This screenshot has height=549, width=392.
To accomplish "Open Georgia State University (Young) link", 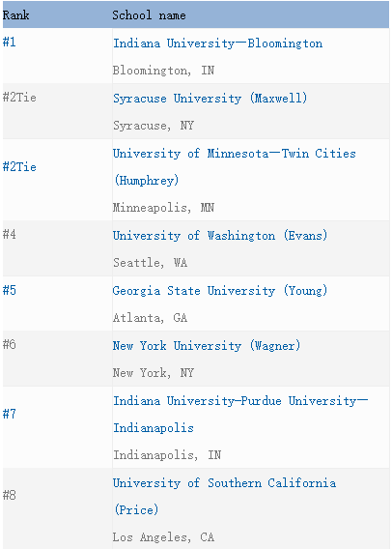I will [x=220, y=291].
